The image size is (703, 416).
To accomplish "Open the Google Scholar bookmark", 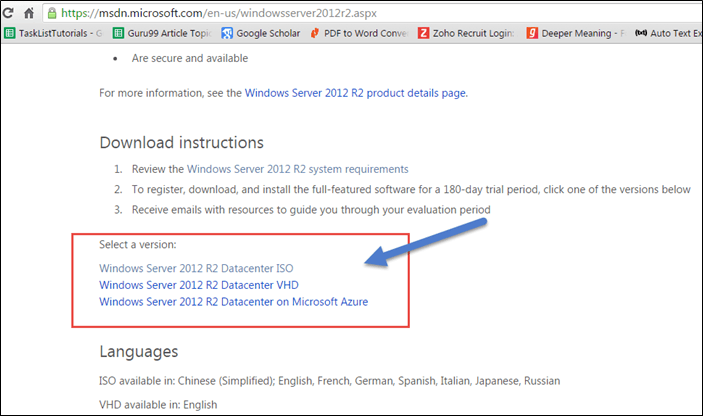I will click(261, 33).
